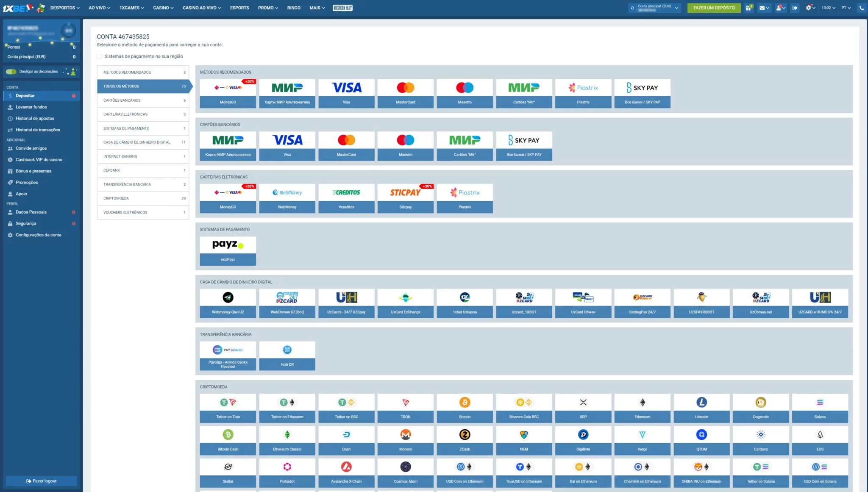Click the refresh balance icon
This screenshot has height=492, width=868.
[x=632, y=8]
